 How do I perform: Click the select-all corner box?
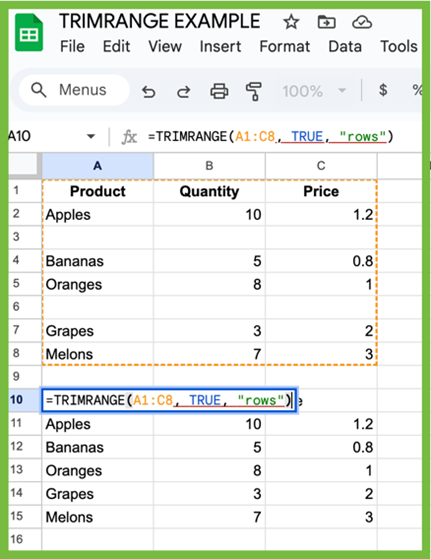click(24, 165)
